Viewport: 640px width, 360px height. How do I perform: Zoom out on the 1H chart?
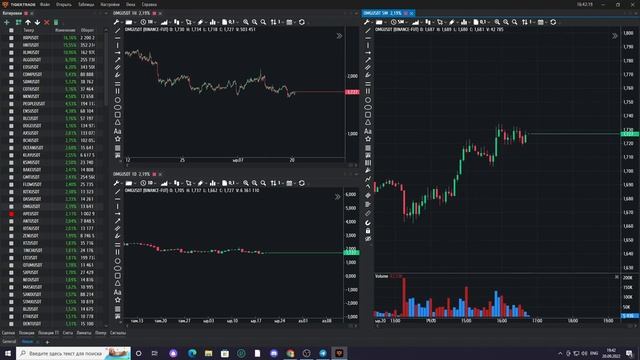point(254,22)
